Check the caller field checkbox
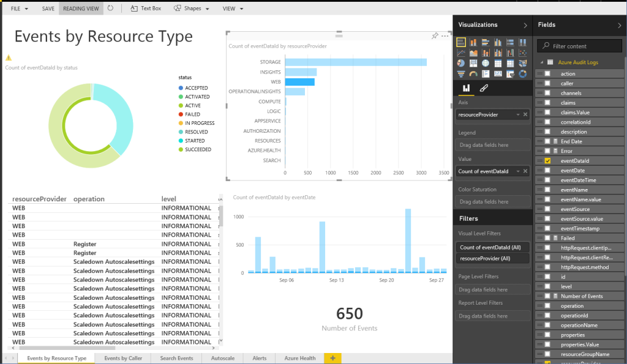This screenshot has width=627, height=364. [x=547, y=83]
